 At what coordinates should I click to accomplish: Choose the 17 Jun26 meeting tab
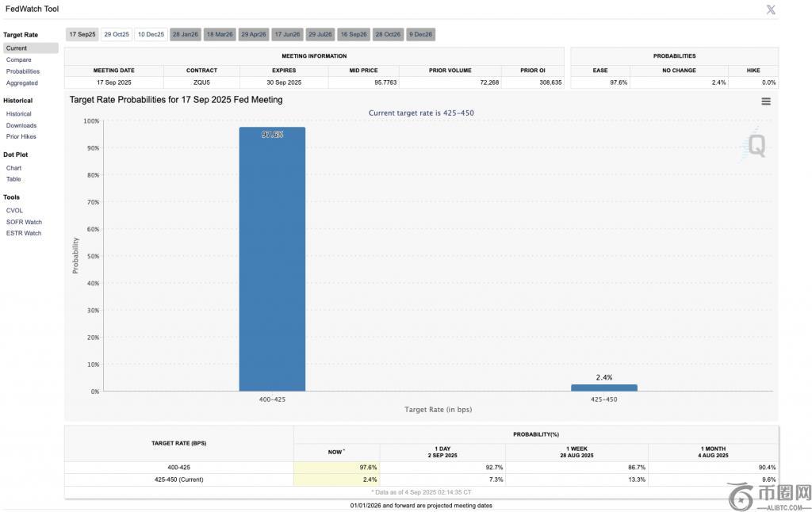pyautogui.click(x=287, y=34)
